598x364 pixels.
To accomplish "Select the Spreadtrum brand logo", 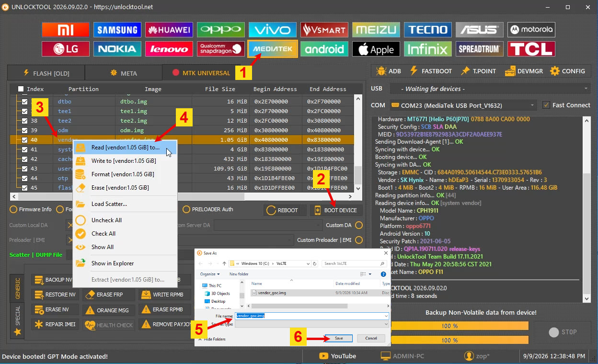I will (480, 49).
